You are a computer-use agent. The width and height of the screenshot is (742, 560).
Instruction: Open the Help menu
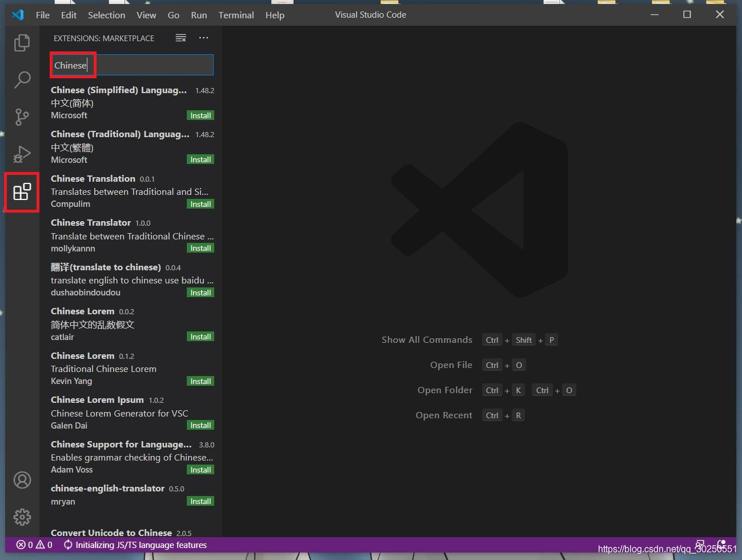[275, 15]
